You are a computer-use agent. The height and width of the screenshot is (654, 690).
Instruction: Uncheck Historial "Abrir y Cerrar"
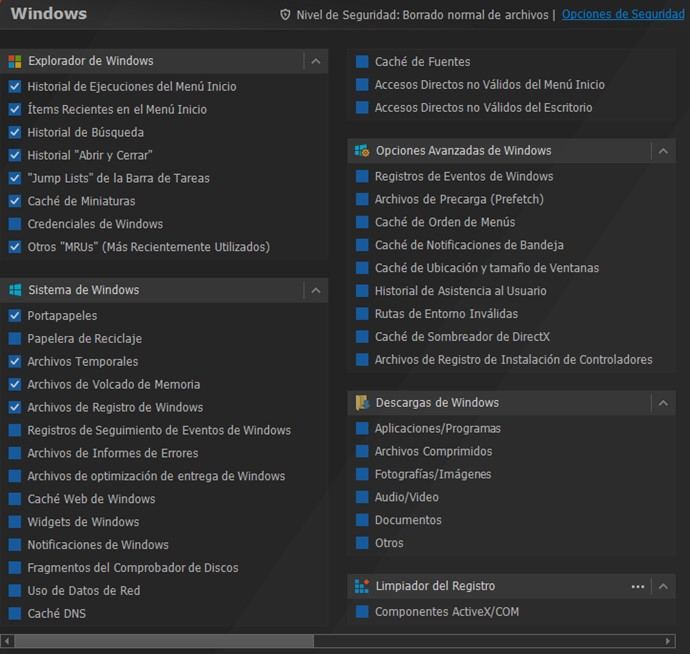coord(15,155)
